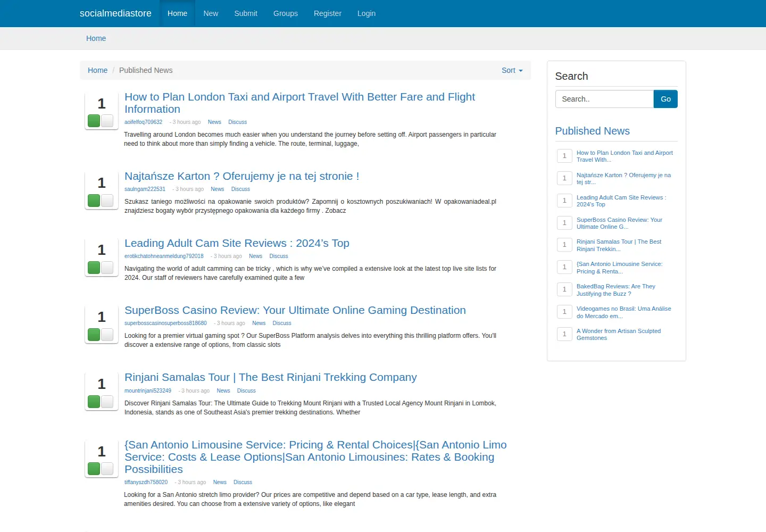Downvote the Najtańsze Karton post

[x=107, y=201]
